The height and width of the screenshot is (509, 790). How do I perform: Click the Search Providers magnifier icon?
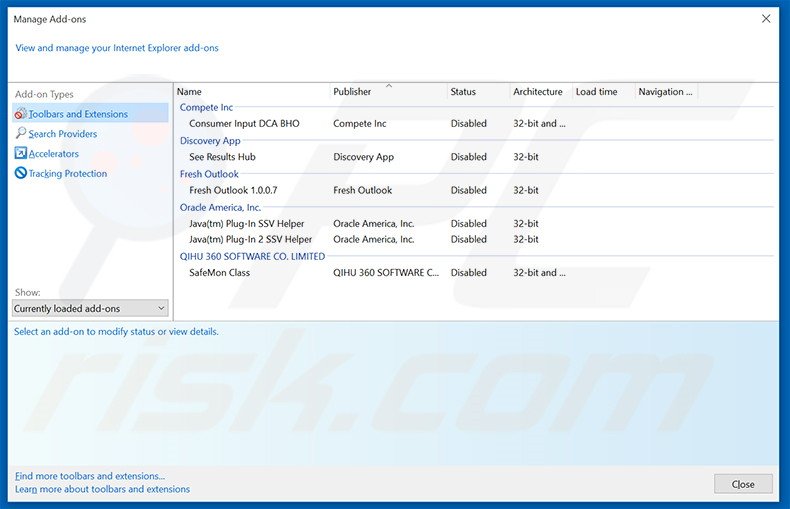21,134
